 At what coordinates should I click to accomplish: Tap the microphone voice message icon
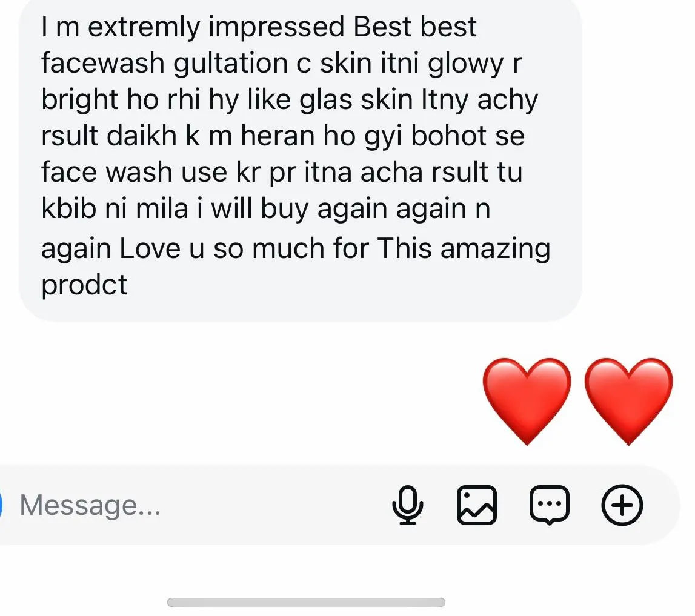pos(407,505)
